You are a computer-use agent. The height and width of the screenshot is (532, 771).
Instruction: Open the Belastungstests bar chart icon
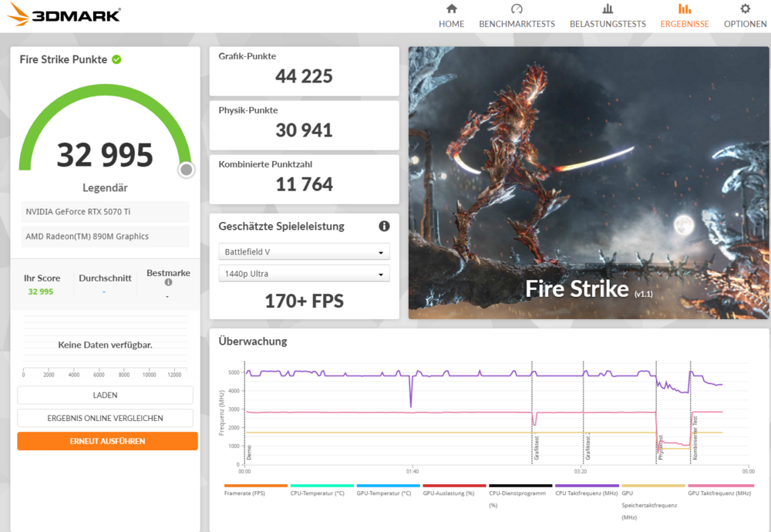point(608,9)
